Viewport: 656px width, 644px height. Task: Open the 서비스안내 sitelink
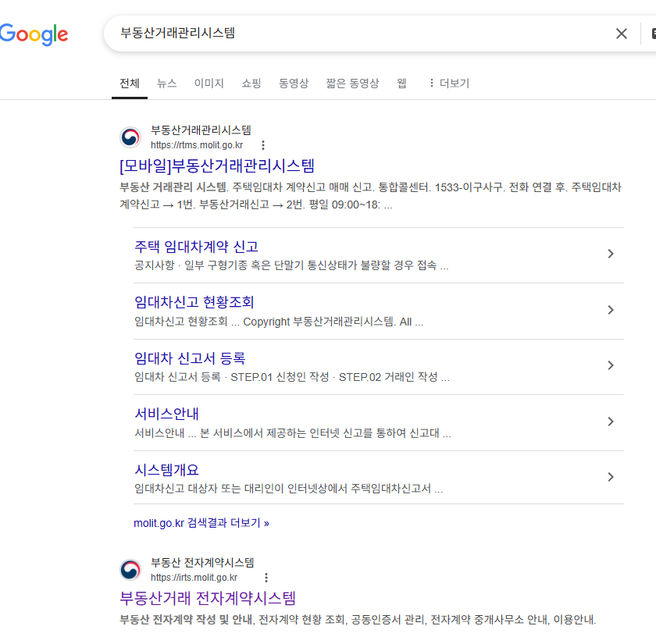[166, 414]
